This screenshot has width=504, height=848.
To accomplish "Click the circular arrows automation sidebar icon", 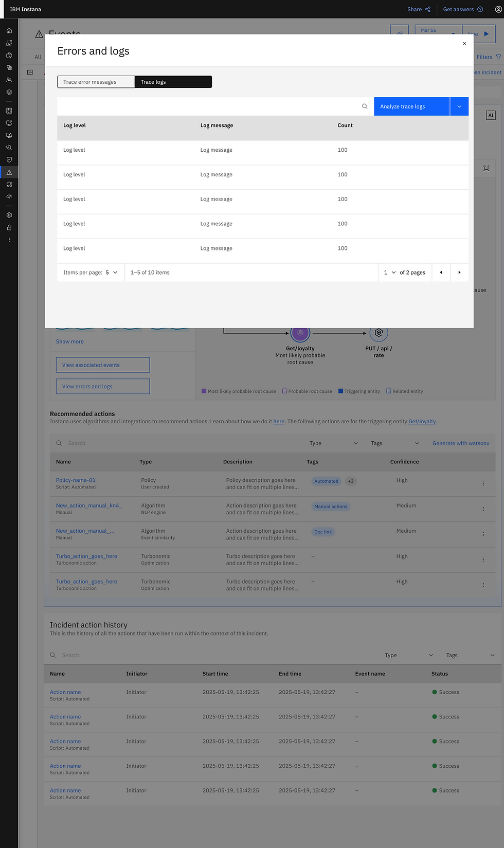I will [x=9, y=185].
